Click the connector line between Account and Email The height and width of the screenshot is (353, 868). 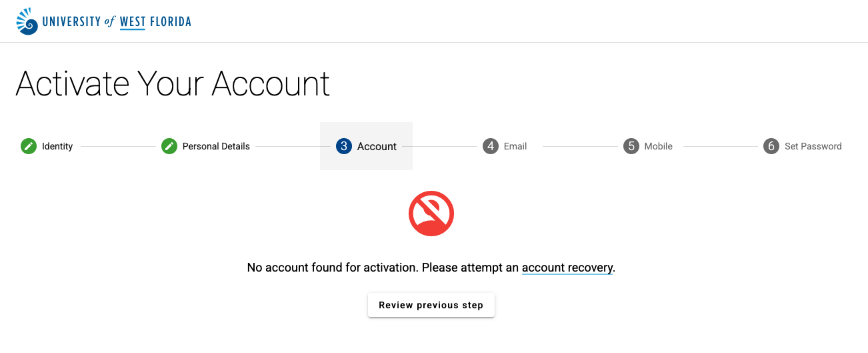pos(440,146)
